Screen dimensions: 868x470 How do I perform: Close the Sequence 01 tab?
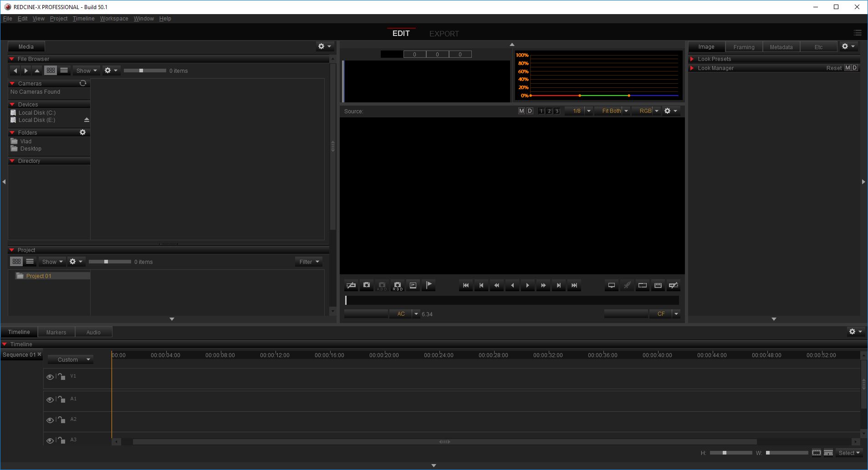[39, 354]
